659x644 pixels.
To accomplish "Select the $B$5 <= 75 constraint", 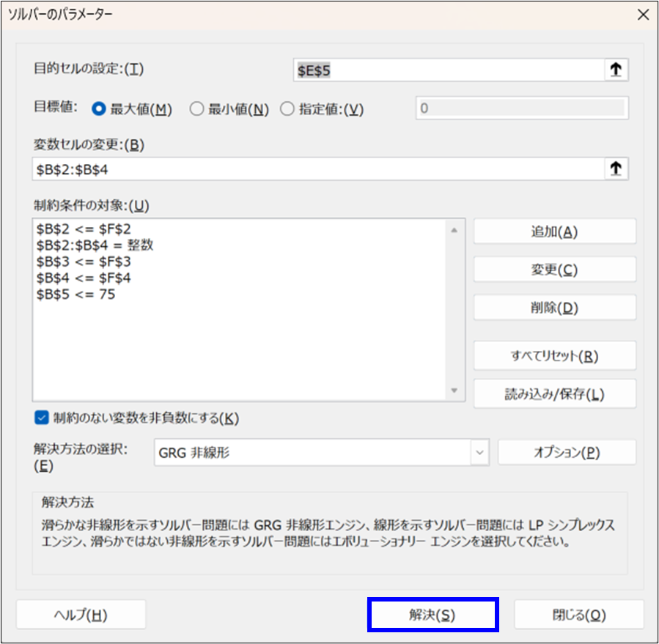I will click(75, 295).
